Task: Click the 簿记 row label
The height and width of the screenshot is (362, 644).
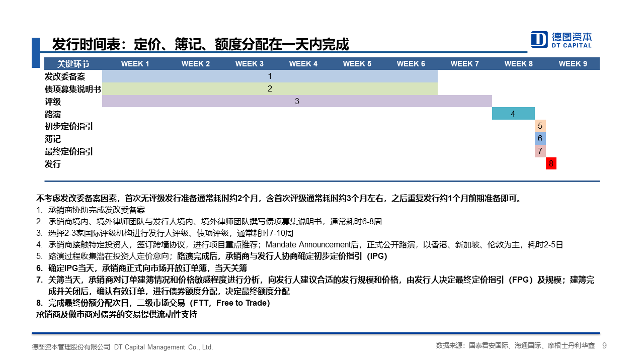Action: pyautogui.click(x=53, y=139)
